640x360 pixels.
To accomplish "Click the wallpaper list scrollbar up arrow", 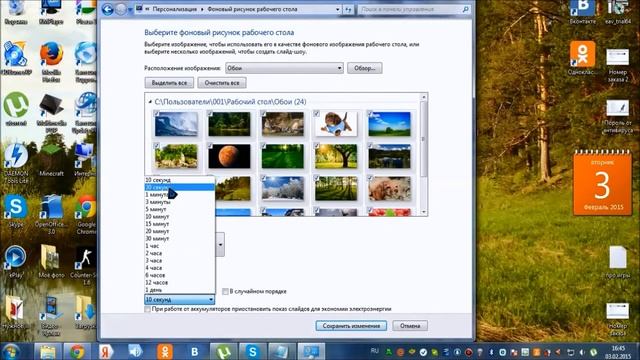I will tap(424, 97).
